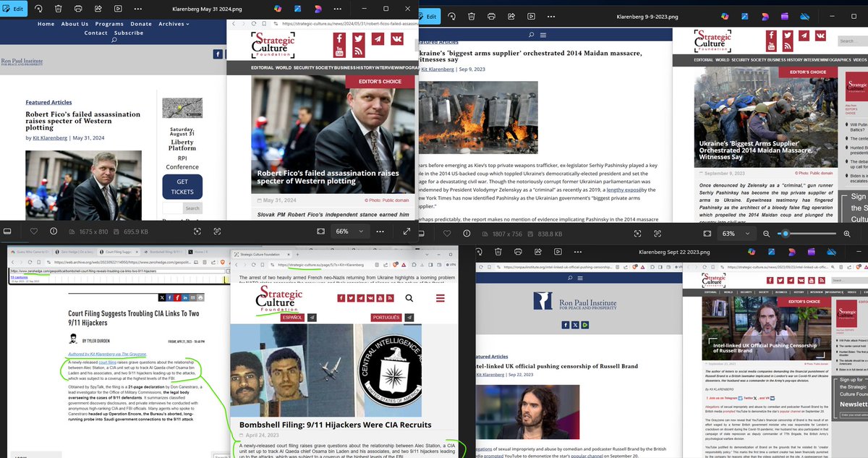Print the image from the Photos toolbar
Screen dimensions: 868x458
pos(77,9)
